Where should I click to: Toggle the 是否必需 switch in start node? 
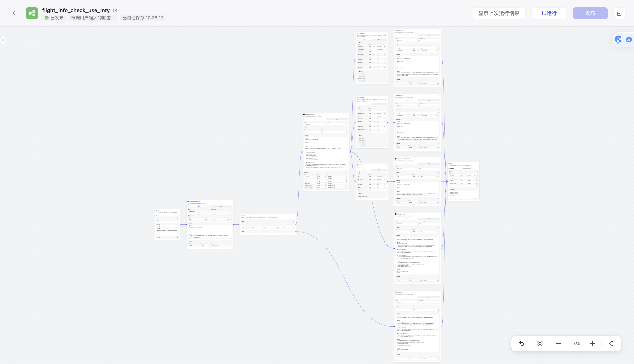[x=178, y=237]
